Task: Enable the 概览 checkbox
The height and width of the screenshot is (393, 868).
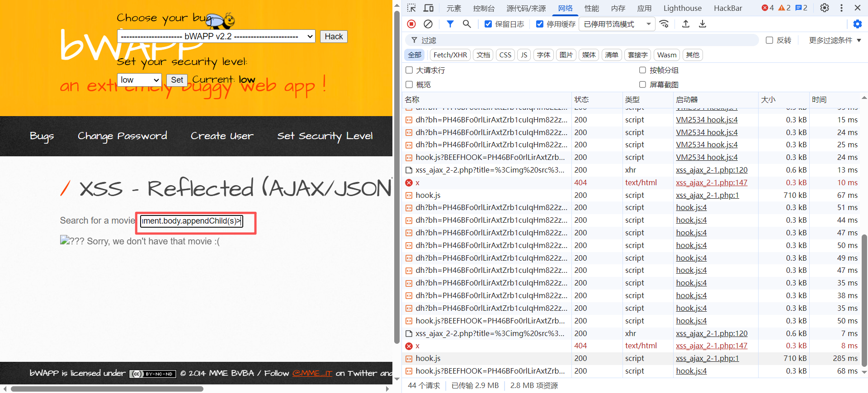Action: (x=409, y=84)
